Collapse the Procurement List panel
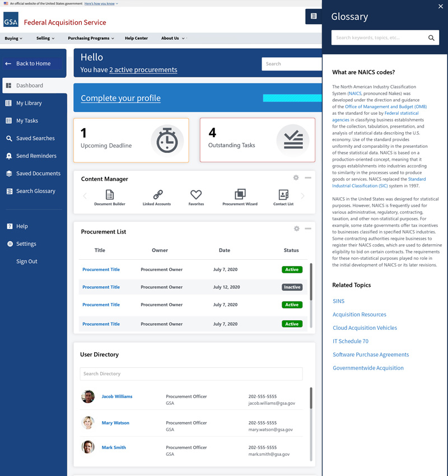448x476 pixels. coord(308,228)
